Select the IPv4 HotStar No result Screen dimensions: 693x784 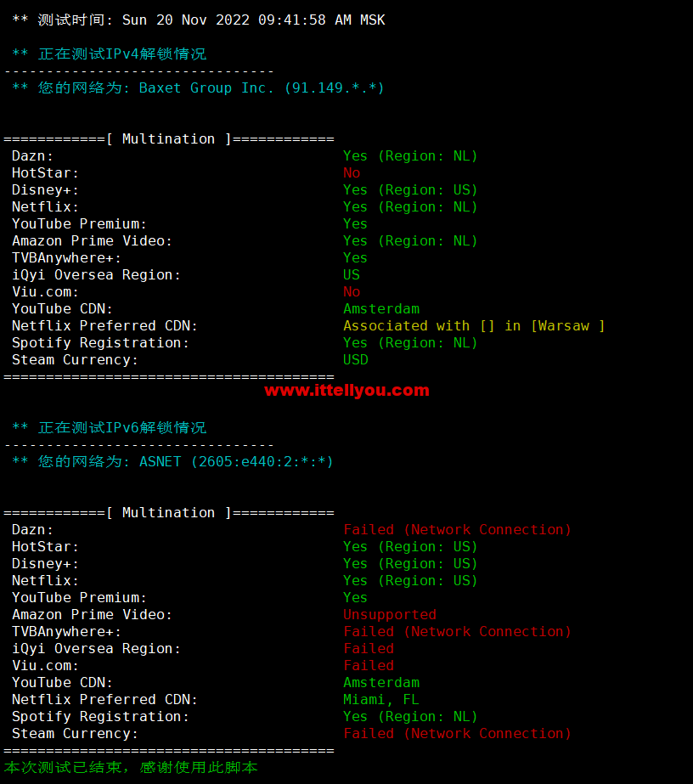[x=352, y=173]
